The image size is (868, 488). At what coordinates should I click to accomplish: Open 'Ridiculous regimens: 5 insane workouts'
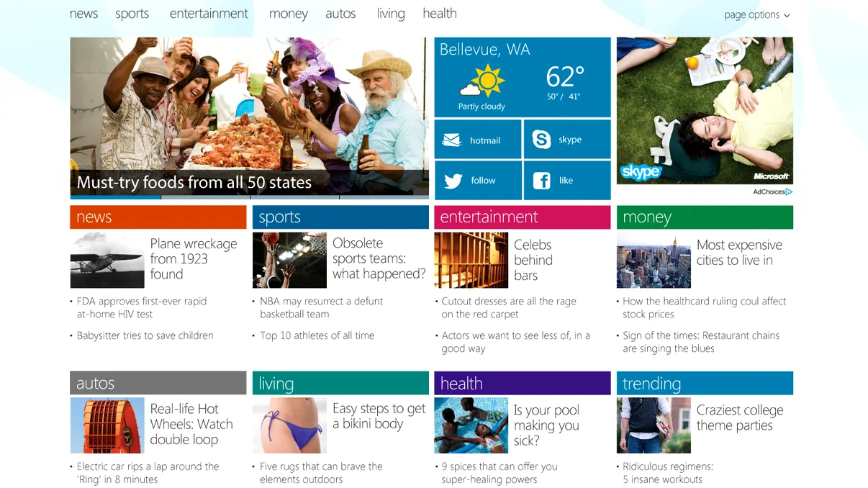click(668, 473)
